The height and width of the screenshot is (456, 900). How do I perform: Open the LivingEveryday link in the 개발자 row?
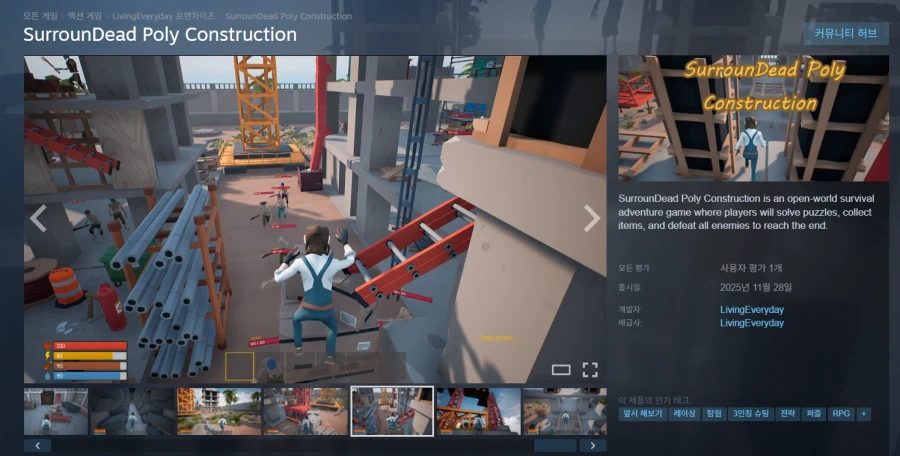coord(752,310)
